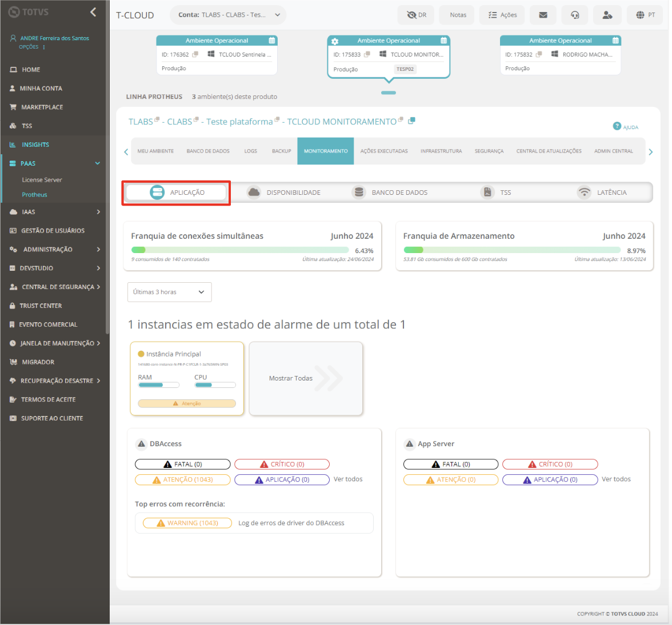
Task: Filter DBAccess by FATAL (0)
Action: [183, 465]
